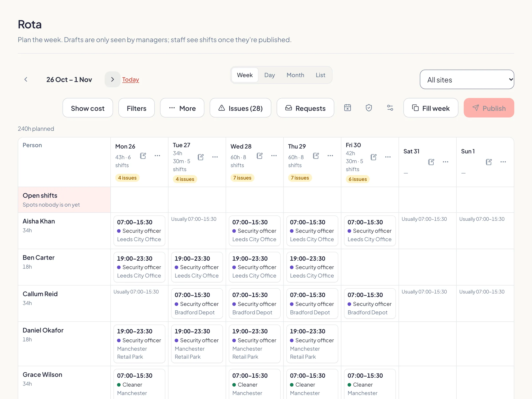Click the shield check icon
Viewport: 532px width, 399px height.
[369, 108]
